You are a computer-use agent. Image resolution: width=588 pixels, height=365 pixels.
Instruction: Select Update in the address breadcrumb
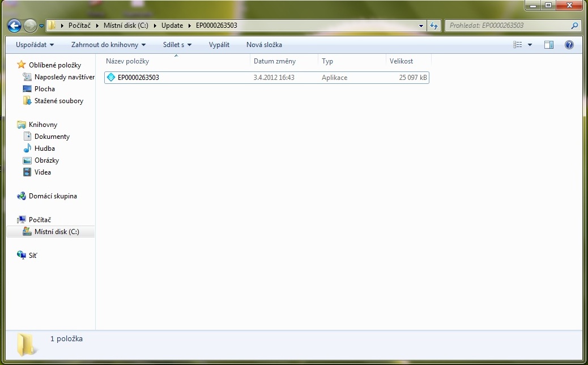(172, 26)
